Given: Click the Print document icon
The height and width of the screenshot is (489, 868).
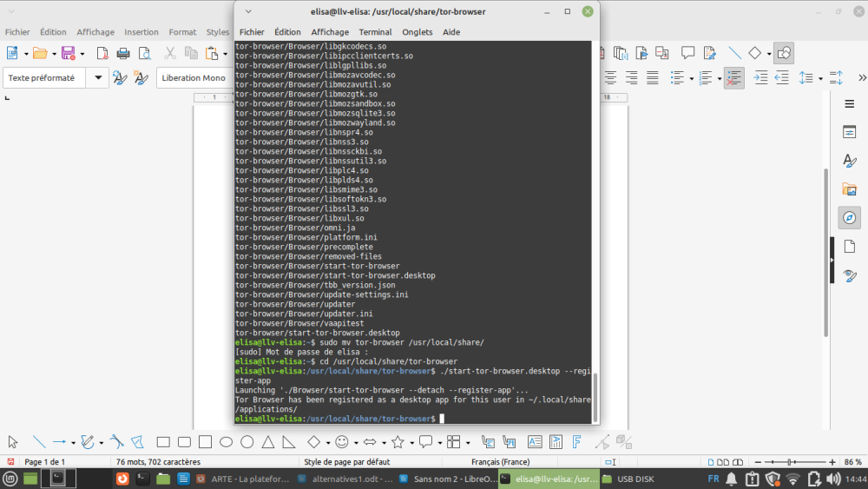Looking at the screenshot, I should point(123,54).
